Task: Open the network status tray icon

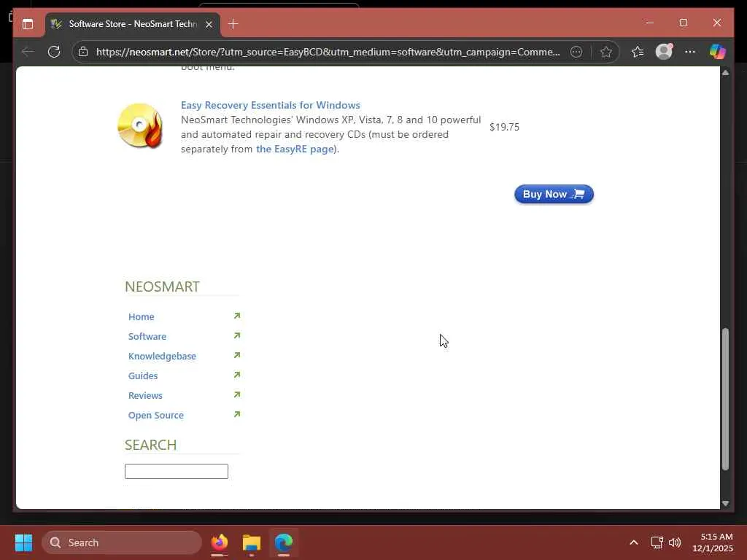Action: point(657,542)
